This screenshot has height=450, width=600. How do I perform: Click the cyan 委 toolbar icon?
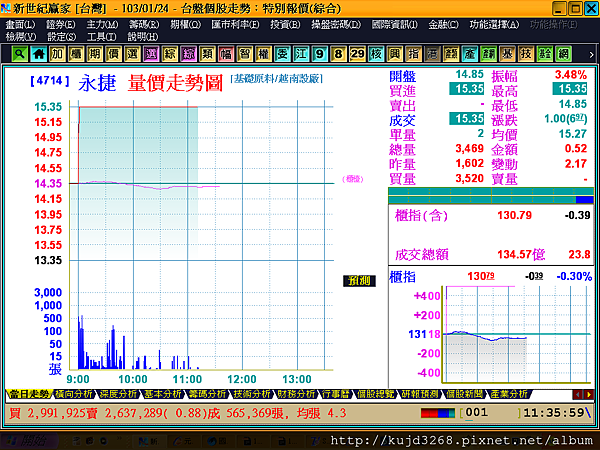tap(282, 54)
